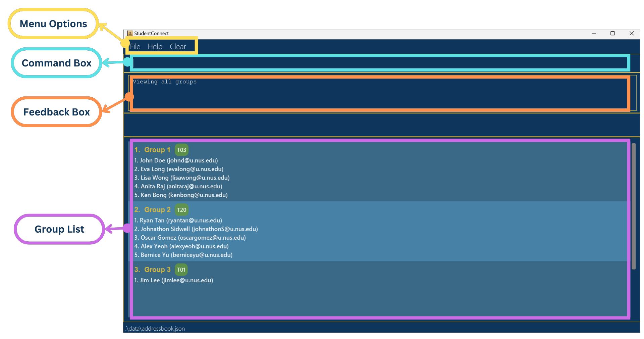
Task: Select Jim Lee in Group 3
Action: click(x=173, y=280)
